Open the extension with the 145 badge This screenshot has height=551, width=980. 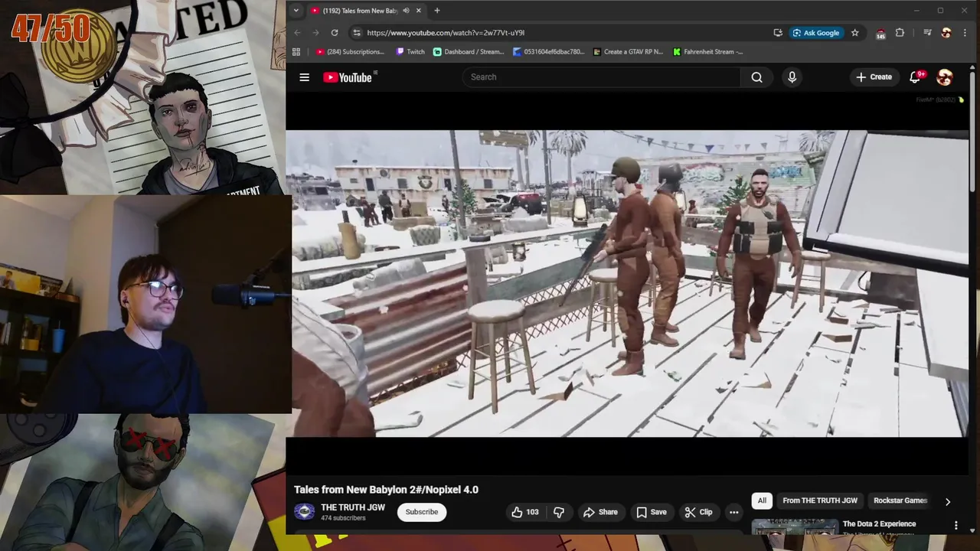coord(880,33)
